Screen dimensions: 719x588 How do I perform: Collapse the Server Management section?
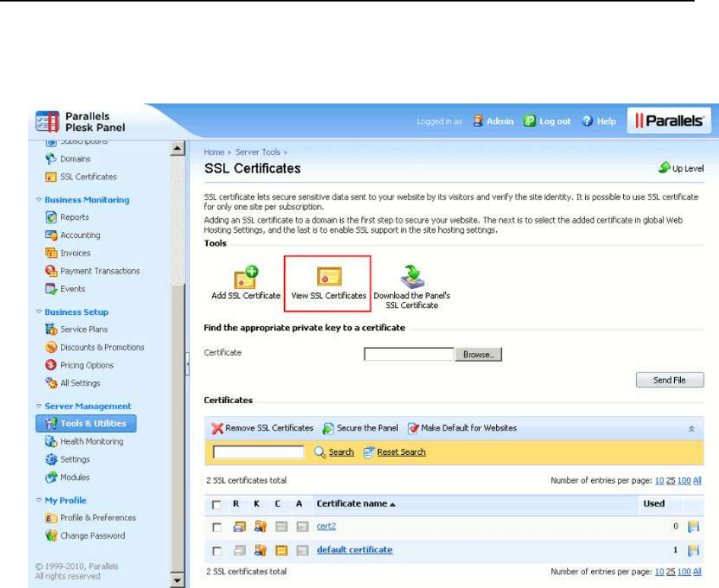pyautogui.click(x=39, y=406)
